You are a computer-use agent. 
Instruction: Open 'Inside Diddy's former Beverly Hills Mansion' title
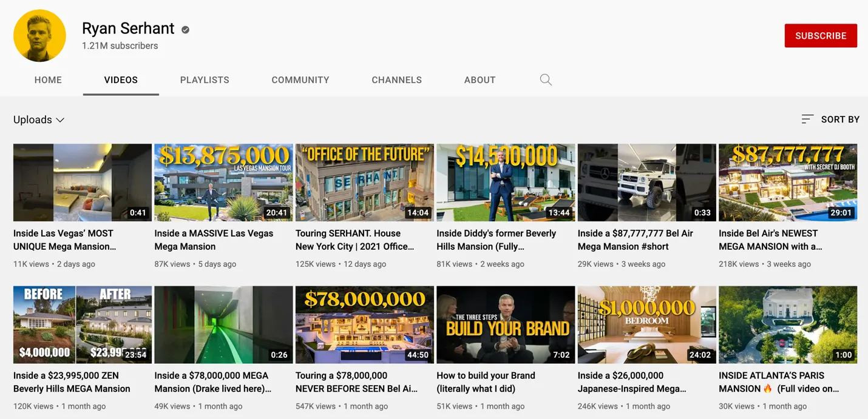click(496, 240)
